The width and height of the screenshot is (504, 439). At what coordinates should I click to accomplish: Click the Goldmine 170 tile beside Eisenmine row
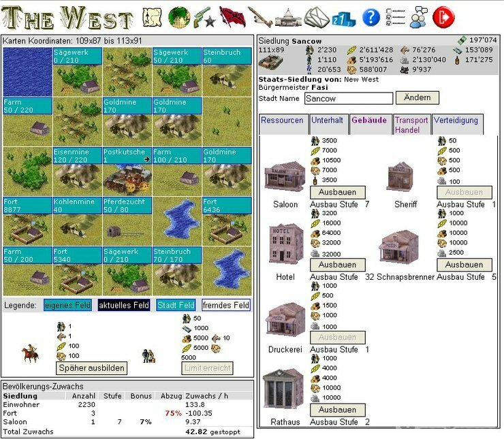227,171
